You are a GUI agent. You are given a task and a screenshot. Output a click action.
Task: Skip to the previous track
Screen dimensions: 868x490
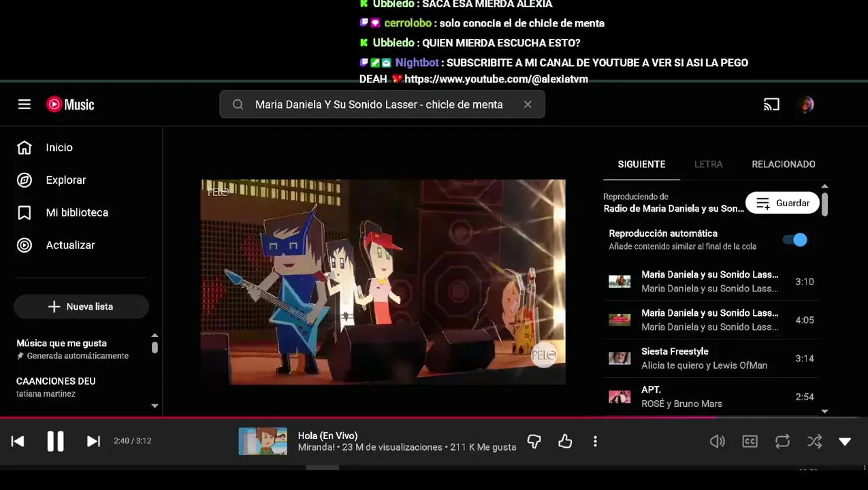point(18,441)
